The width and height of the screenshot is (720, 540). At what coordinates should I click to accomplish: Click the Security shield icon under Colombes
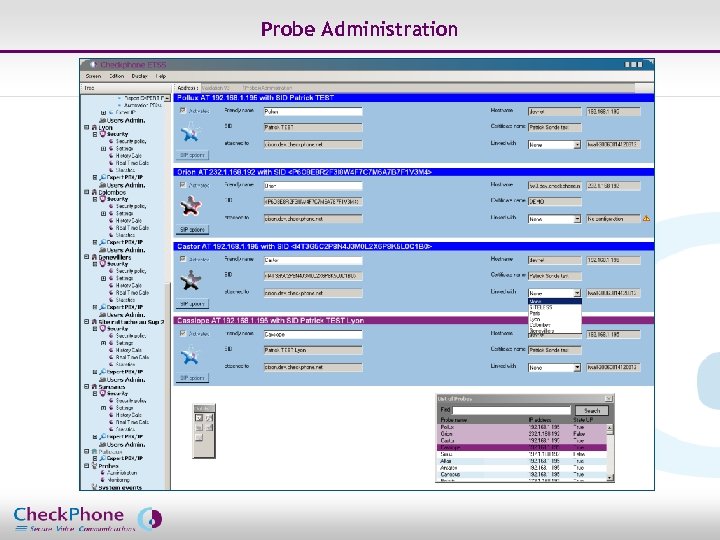click(103, 199)
